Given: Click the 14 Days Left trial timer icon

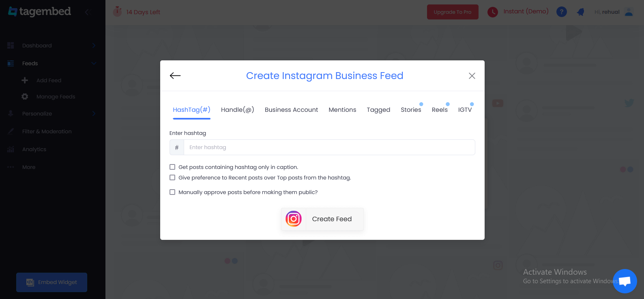Looking at the screenshot, I should point(117,11).
